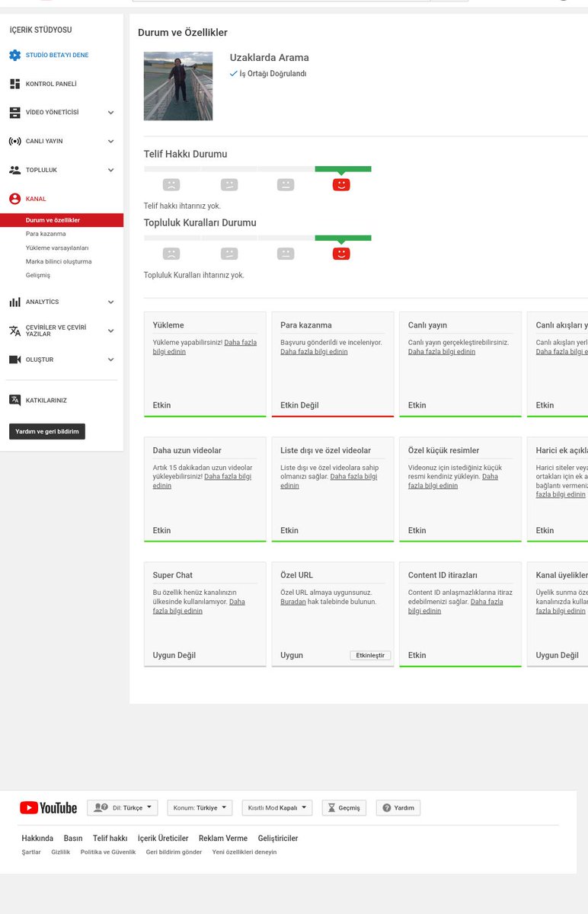Click the Topluluk people icon
Screen dimensions: 588x914
coord(14,170)
